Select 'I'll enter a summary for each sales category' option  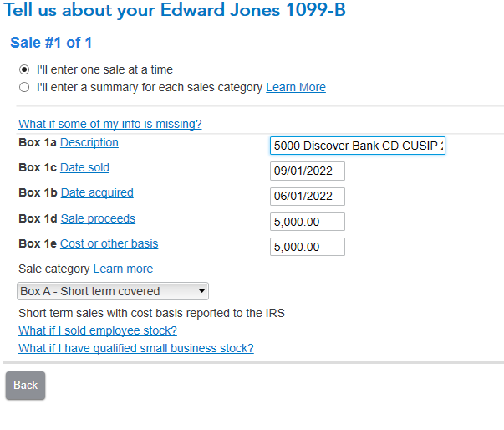[x=24, y=87]
